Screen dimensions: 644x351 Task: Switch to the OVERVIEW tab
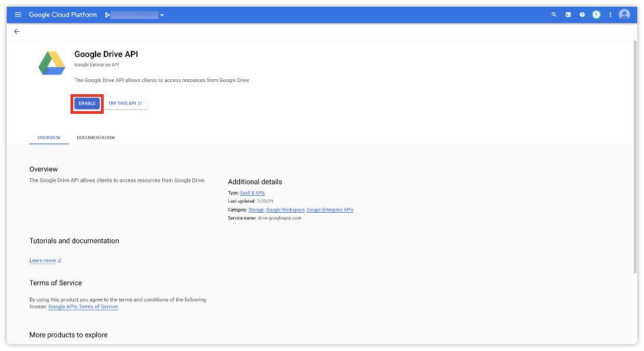[49, 138]
